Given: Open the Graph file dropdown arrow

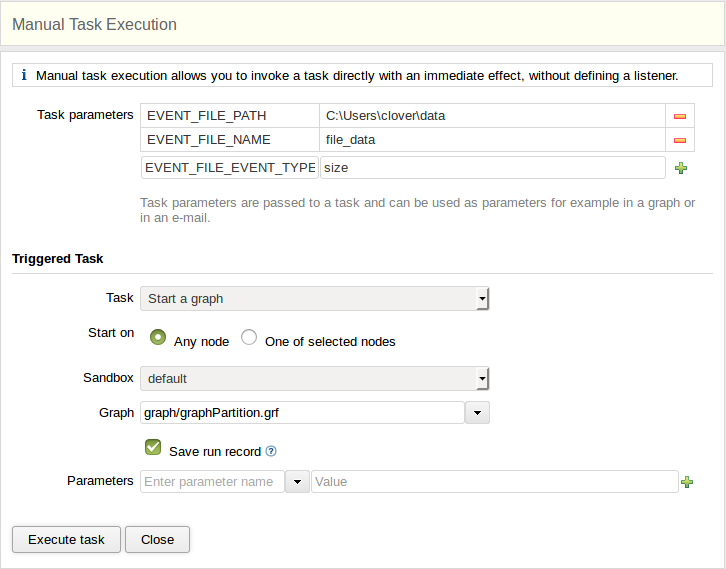Looking at the screenshot, I should tap(478, 413).
